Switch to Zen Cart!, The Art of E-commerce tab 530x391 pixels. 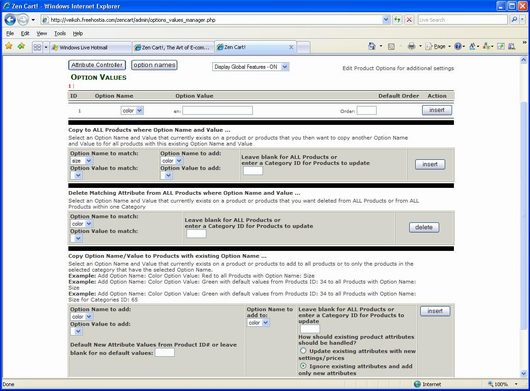point(173,47)
